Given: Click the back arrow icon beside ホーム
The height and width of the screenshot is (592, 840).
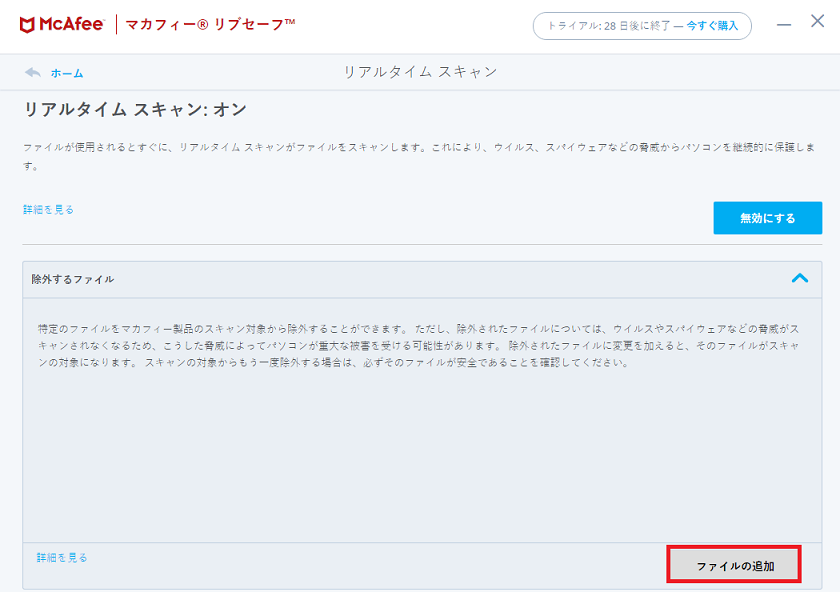Looking at the screenshot, I should 33,72.
